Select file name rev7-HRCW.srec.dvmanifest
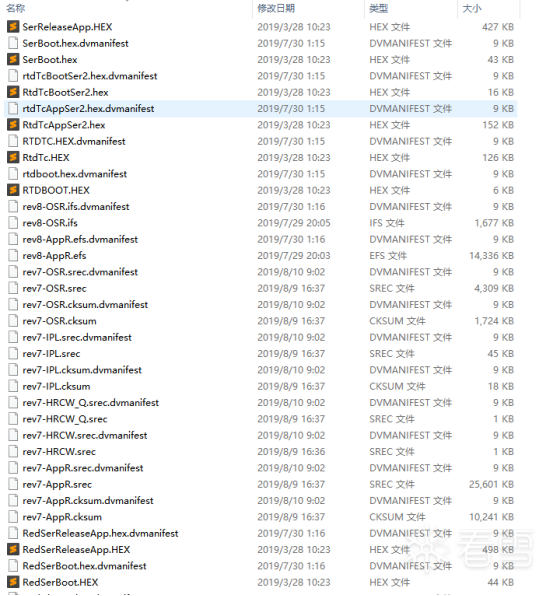554x596 pixels. [x=85, y=436]
